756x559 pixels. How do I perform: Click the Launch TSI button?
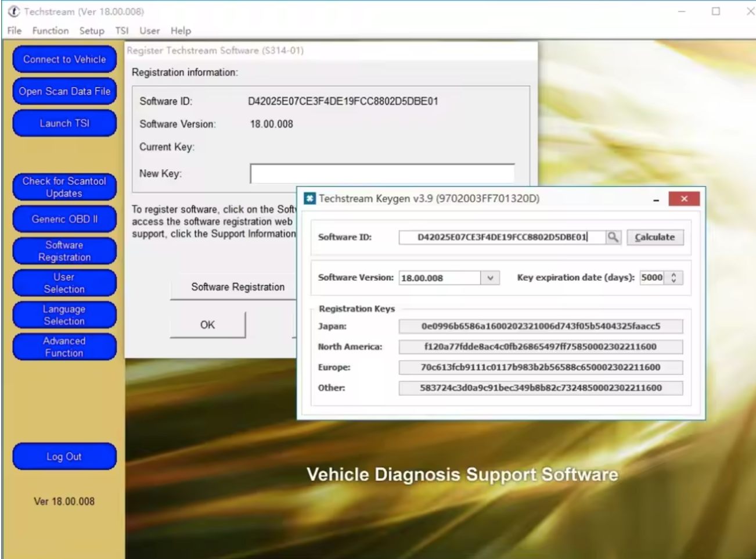64,123
